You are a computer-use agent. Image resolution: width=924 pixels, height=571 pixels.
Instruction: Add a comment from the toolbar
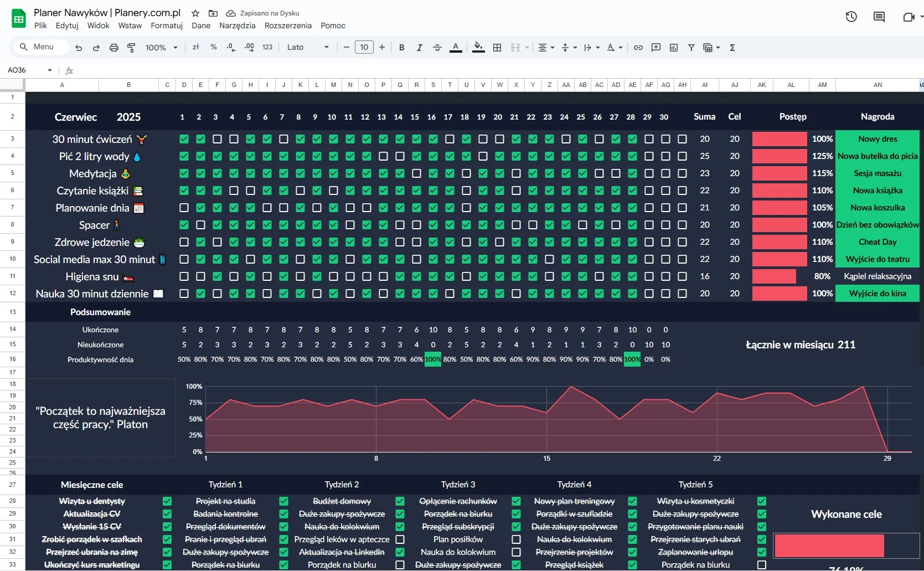pos(656,48)
